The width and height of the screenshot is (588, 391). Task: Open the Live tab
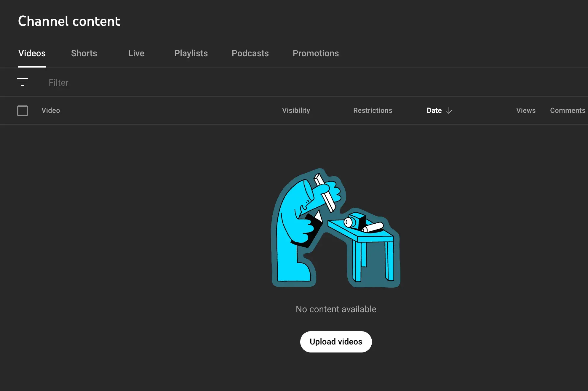click(x=136, y=53)
